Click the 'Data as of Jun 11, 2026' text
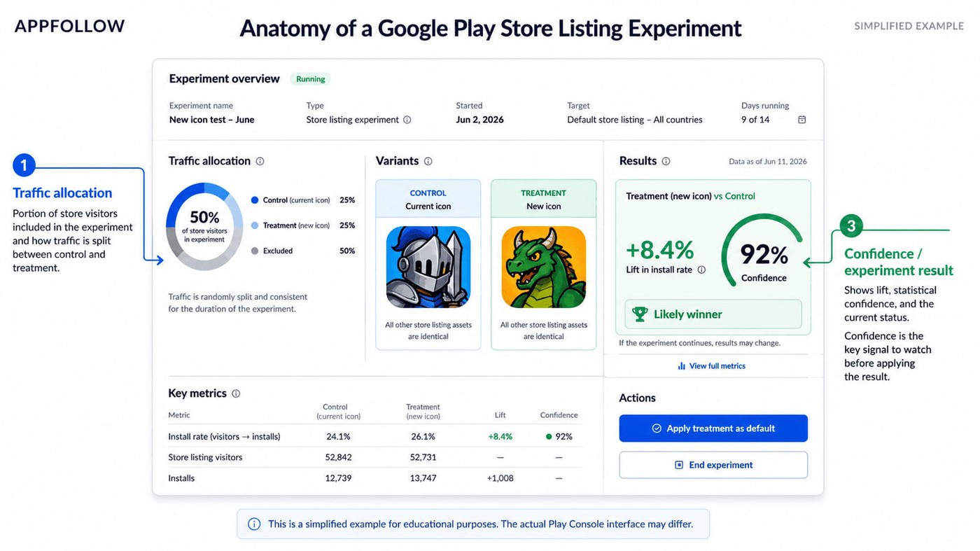Image resolution: width=980 pixels, height=551 pixels. (768, 162)
